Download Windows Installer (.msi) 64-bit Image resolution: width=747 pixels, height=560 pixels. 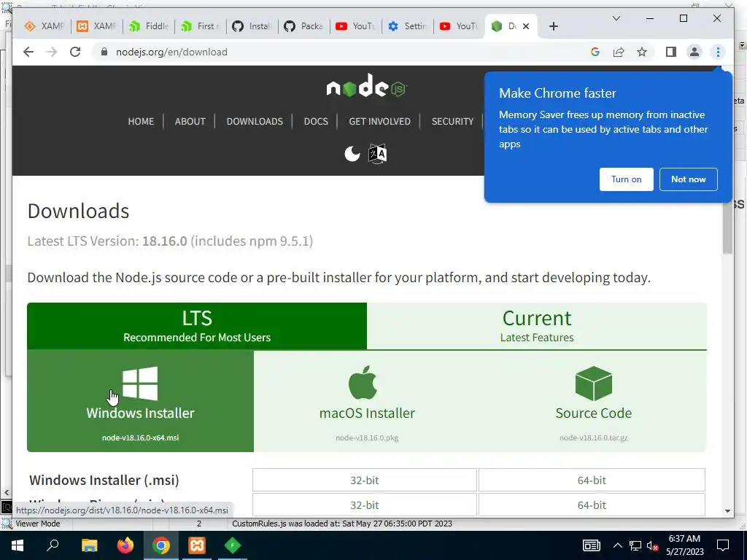[592, 480]
